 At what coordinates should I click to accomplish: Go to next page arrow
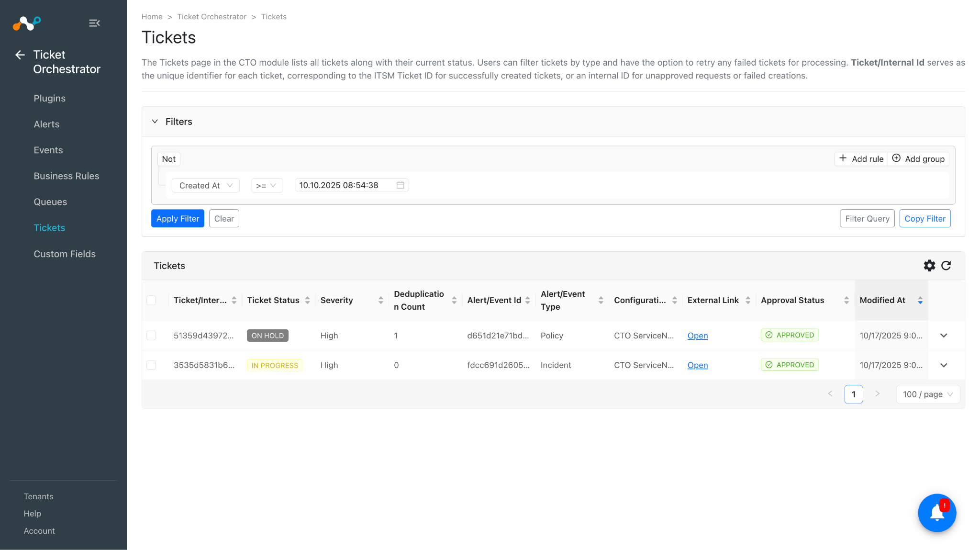click(x=878, y=394)
